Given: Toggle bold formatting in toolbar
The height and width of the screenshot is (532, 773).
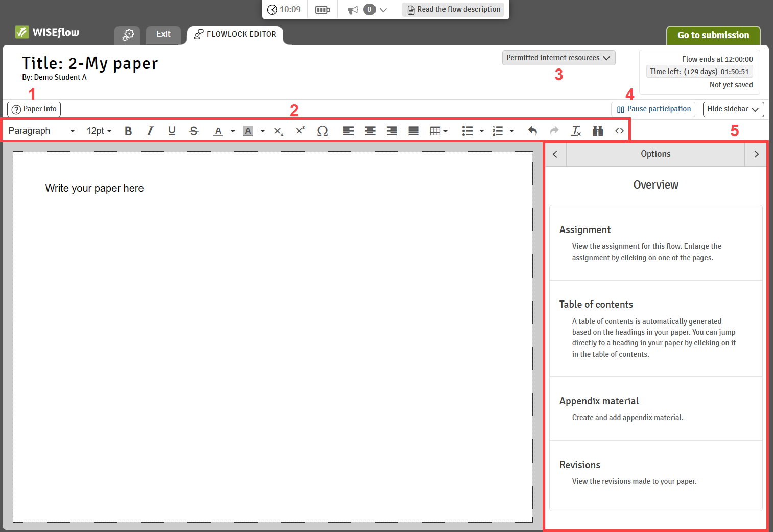Looking at the screenshot, I should pos(128,131).
